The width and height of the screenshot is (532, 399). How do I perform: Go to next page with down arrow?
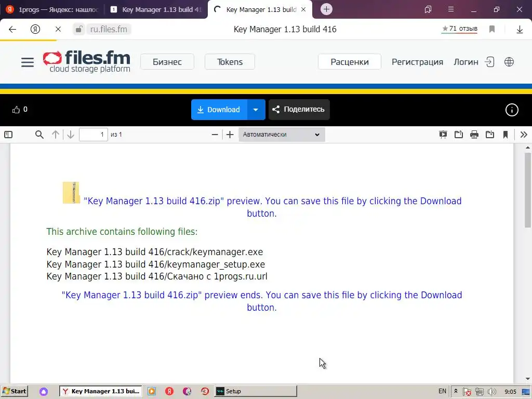tap(70, 135)
